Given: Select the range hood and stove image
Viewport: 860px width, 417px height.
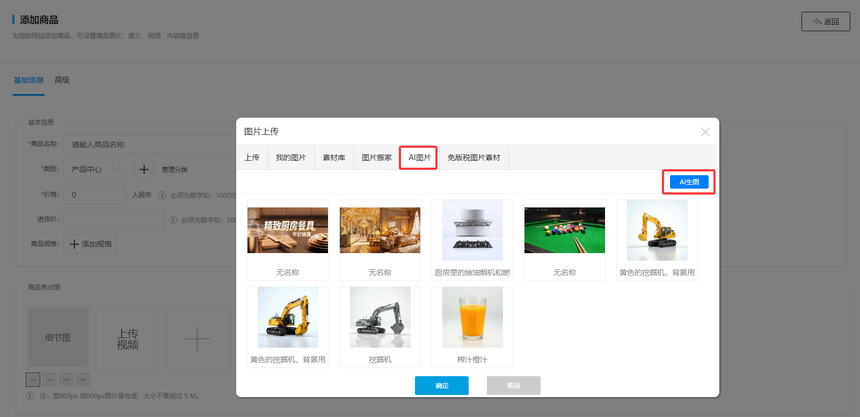Looking at the screenshot, I should tap(472, 230).
